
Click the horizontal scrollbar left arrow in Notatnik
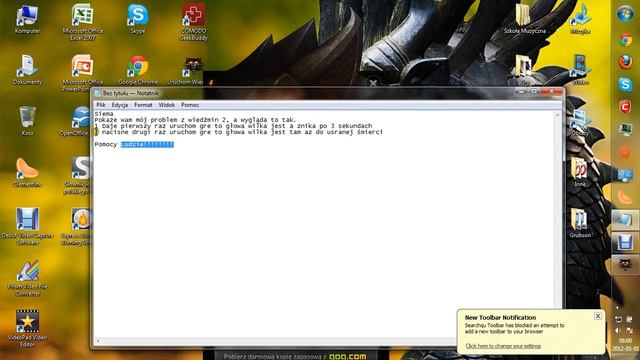pos(98,341)
